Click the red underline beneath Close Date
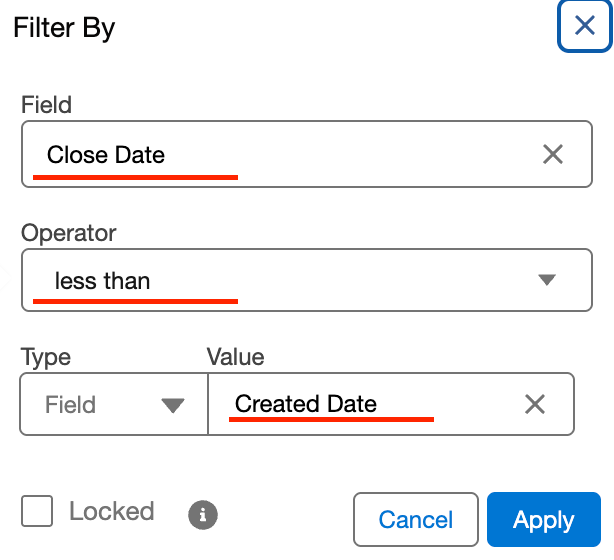614x560 pixels. (x=135, y=177)
